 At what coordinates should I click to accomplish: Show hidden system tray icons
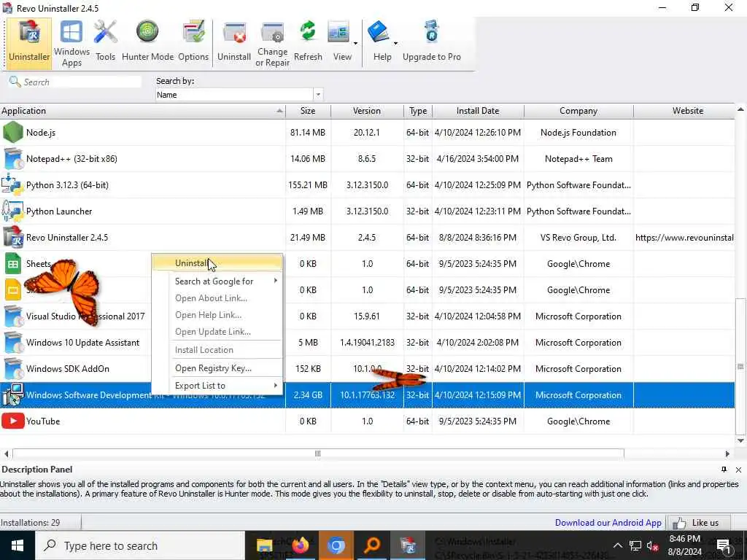617,545
